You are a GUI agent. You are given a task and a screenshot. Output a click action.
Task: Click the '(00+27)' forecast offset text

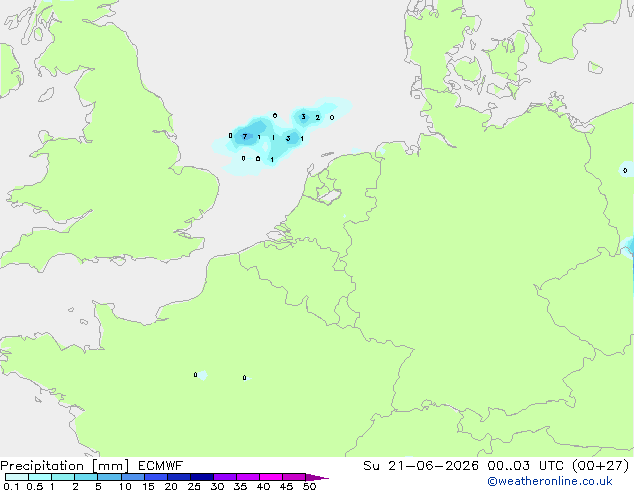click(601, 466)
